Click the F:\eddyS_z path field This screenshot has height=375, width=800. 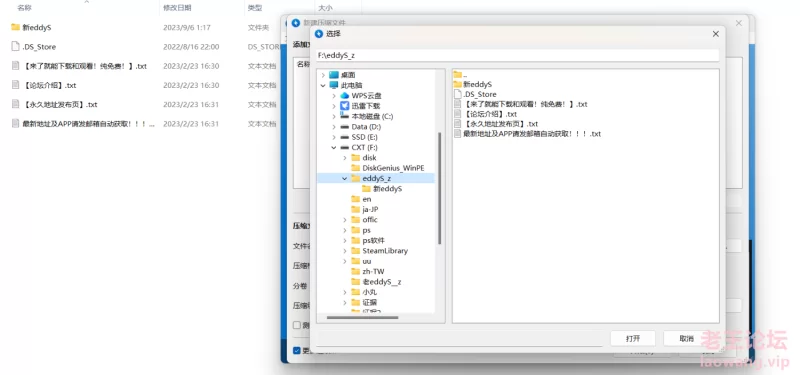point(517,55)
